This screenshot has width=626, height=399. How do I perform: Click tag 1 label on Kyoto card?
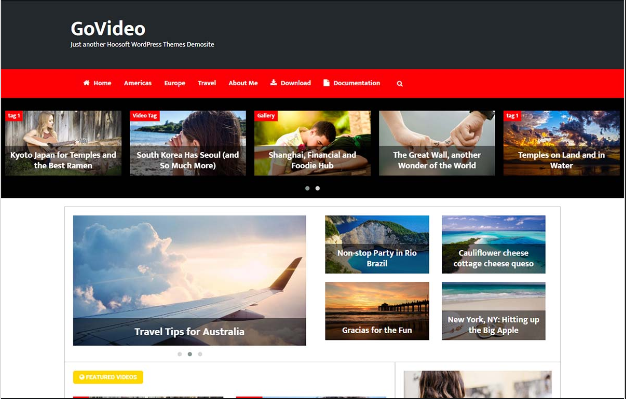[14, 116]
